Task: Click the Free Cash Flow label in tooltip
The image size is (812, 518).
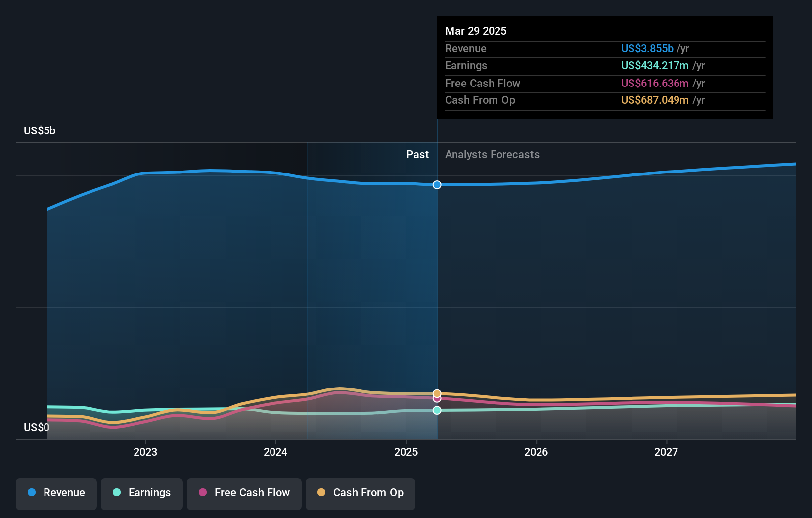Action: pos(483,83)
